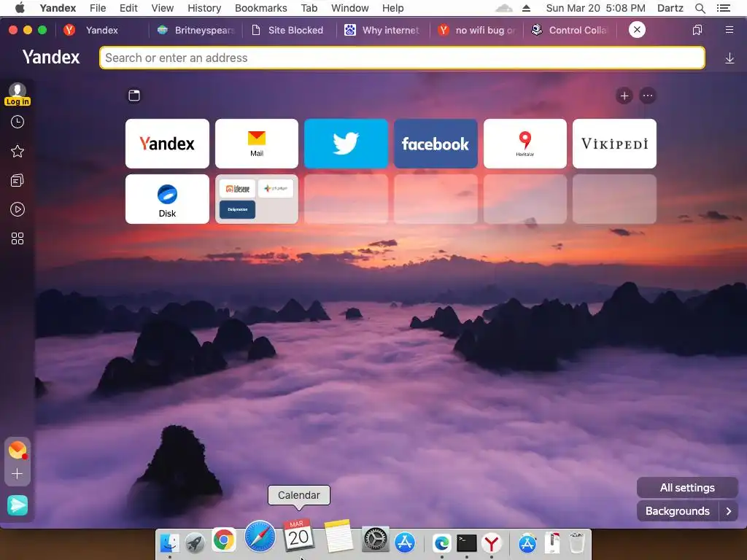Open Notification Center list icon
Image resolution: width=747 pixels, height=560 pixels.
723,8
